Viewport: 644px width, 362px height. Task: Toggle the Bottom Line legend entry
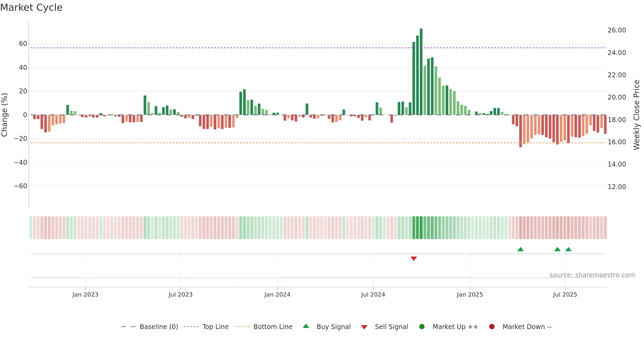pos(264,327)
